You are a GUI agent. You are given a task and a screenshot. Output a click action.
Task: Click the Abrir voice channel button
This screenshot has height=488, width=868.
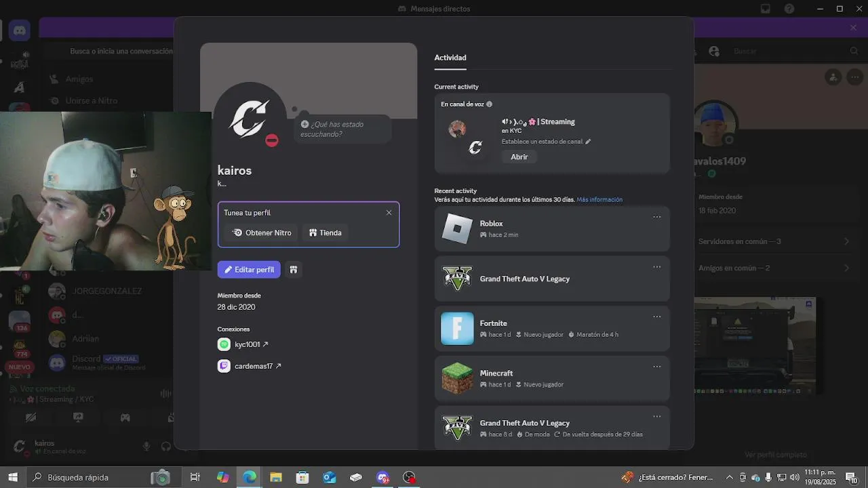(519, 157)
